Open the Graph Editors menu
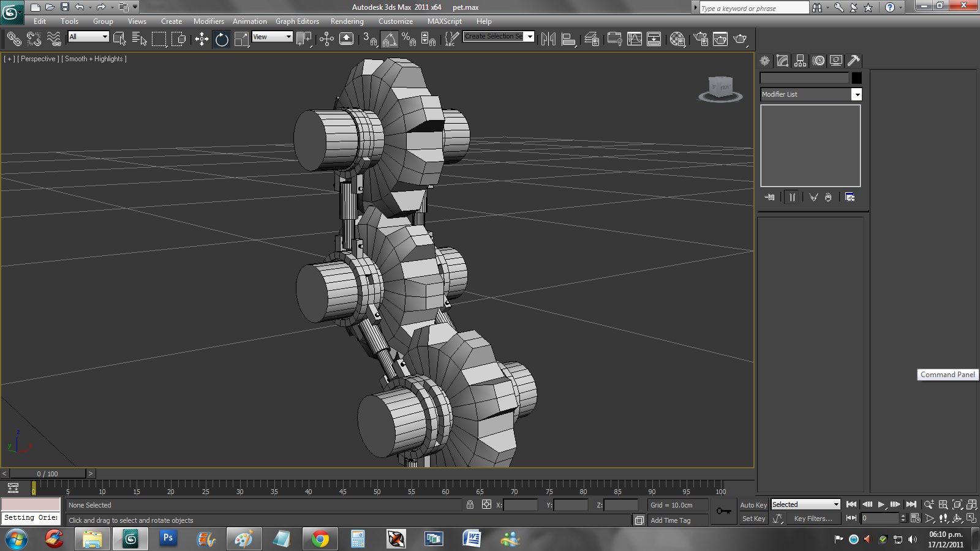 297,21
